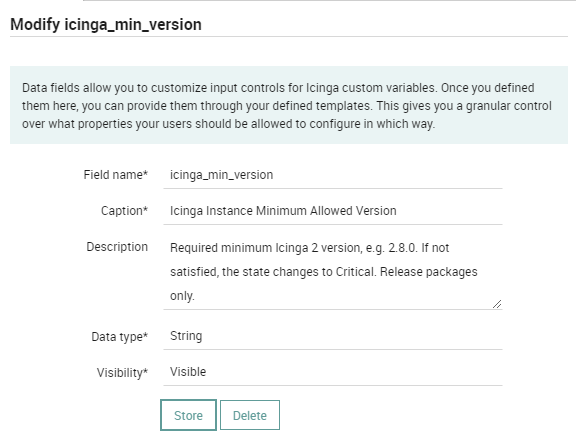The width and height of the screenshot is (576, 440).
Task: Click the Data type* label
Action: point(119,336)
